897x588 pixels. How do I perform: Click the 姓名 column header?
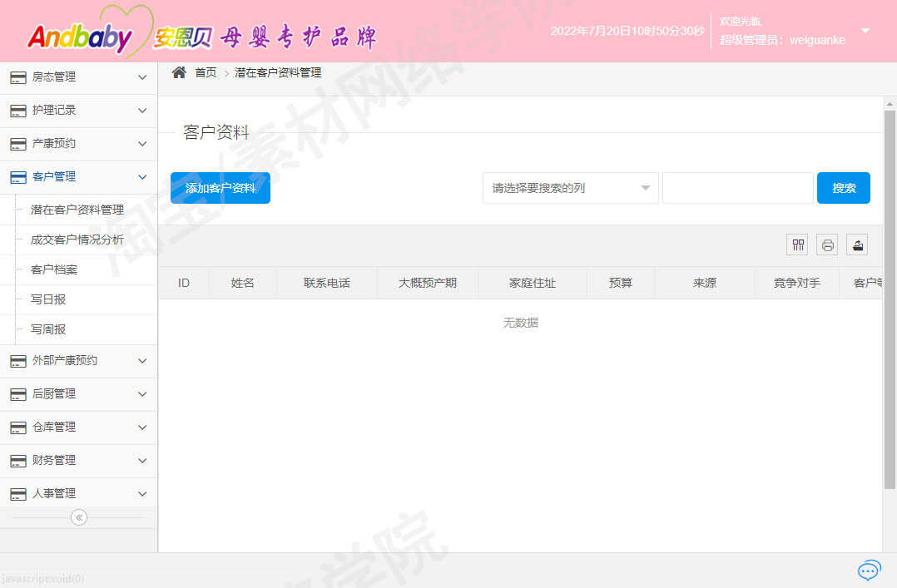point(243,283)
